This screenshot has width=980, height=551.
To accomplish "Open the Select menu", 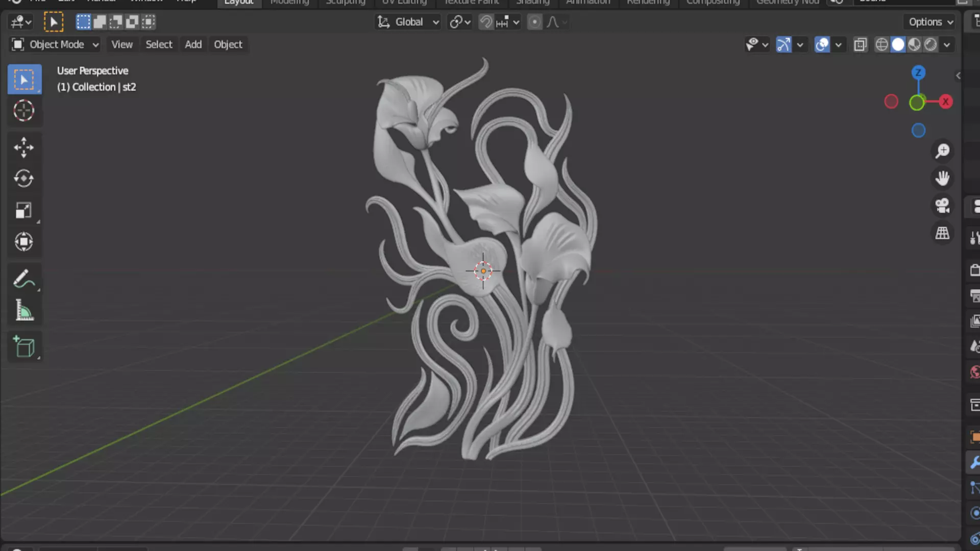I will pos(159,45).
